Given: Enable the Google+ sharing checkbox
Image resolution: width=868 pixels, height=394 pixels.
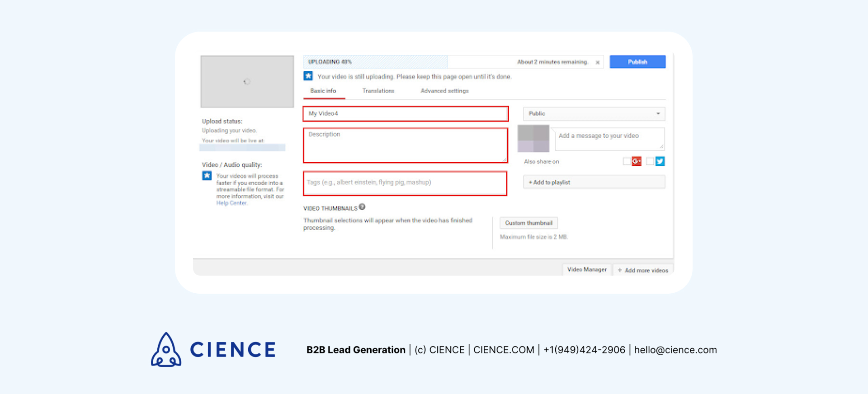Looking at the screenshot, I should pyautogui.click(x=627, y=161).
